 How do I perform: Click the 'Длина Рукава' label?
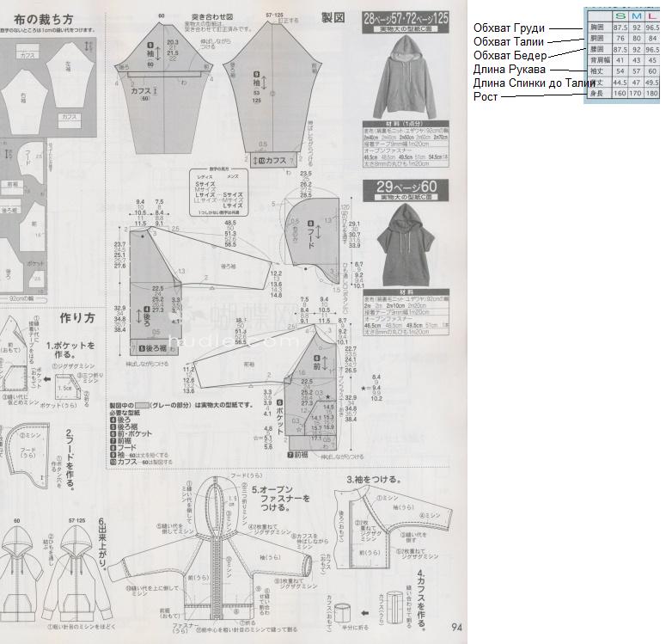coord(510,70)
